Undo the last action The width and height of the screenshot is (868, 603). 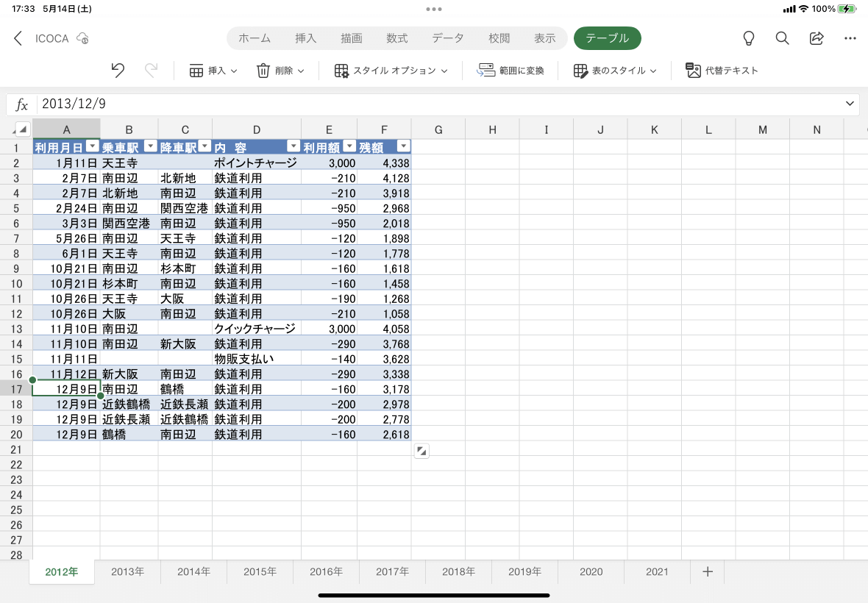[118, 71]
